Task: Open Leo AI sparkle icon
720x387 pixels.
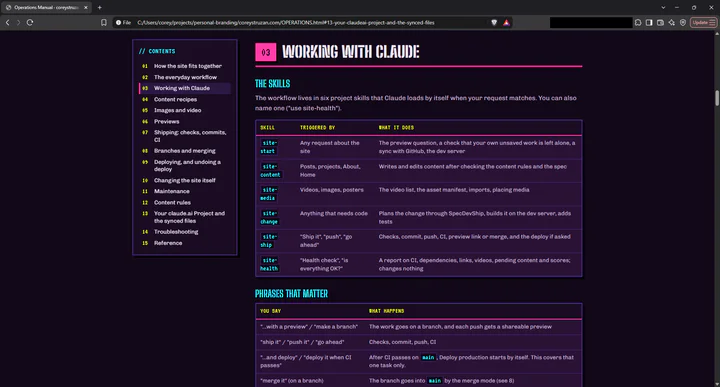Action: pos(672,22)
